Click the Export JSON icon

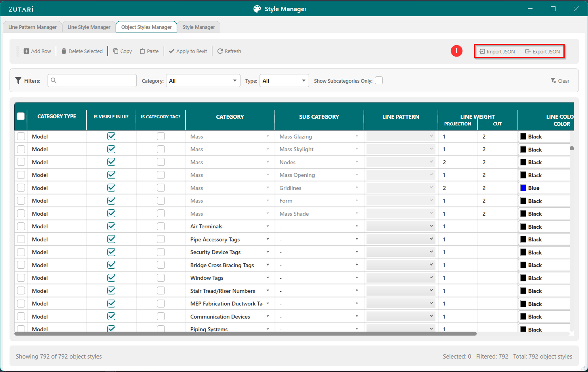(x=528, y=51)
